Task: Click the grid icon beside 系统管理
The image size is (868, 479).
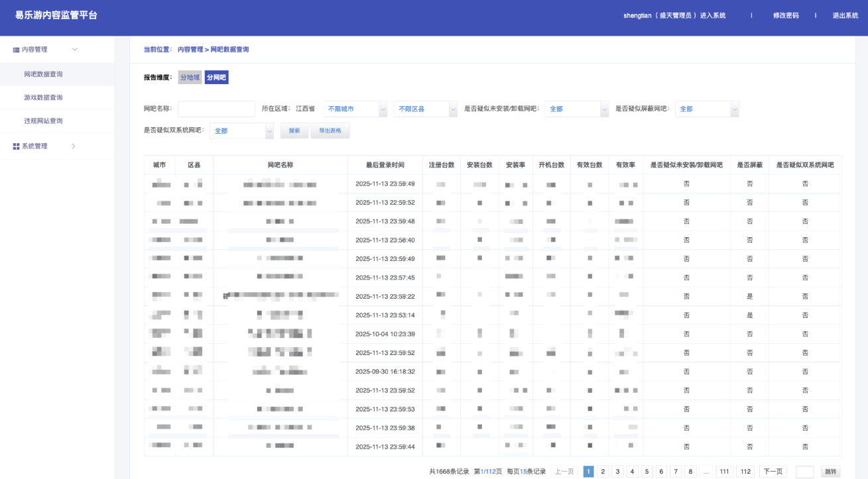Action: [17, 146]
